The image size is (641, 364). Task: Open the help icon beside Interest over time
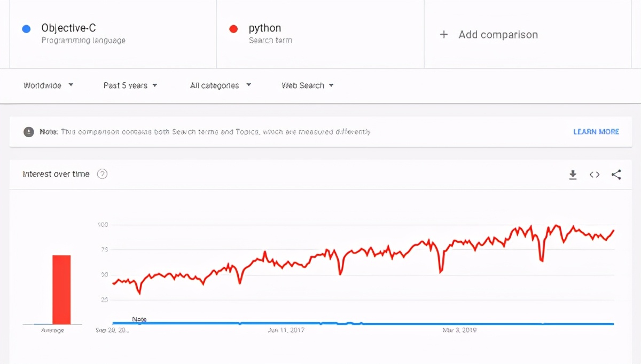point(102,174)
